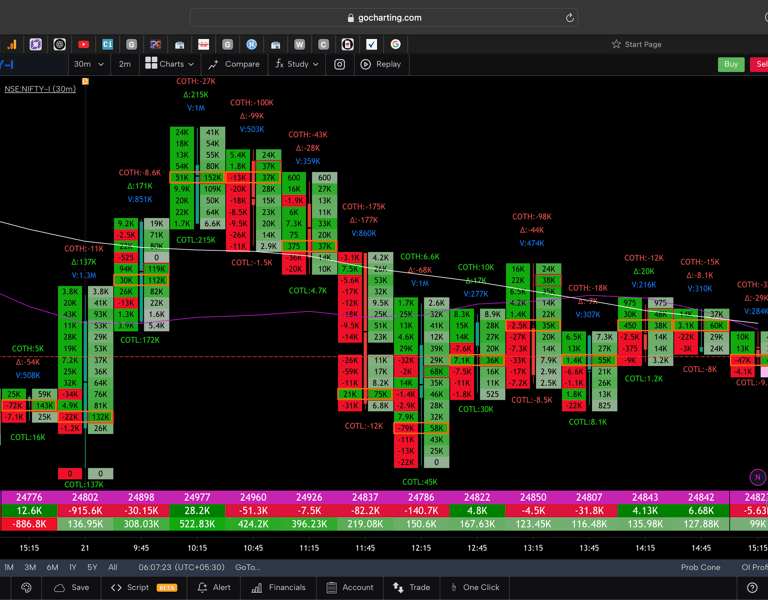
Task: Expand the Charts dropdown chevron
Action: coord(191,64)
